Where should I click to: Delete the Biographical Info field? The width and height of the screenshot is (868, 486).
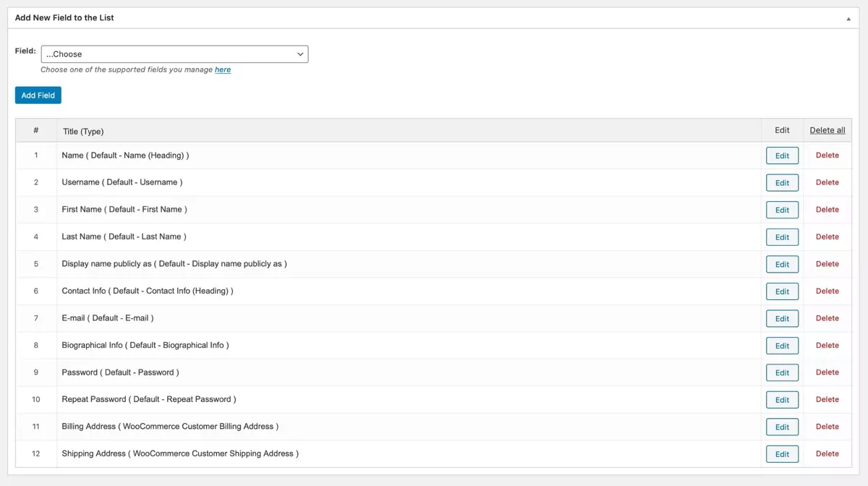(827, 345)
